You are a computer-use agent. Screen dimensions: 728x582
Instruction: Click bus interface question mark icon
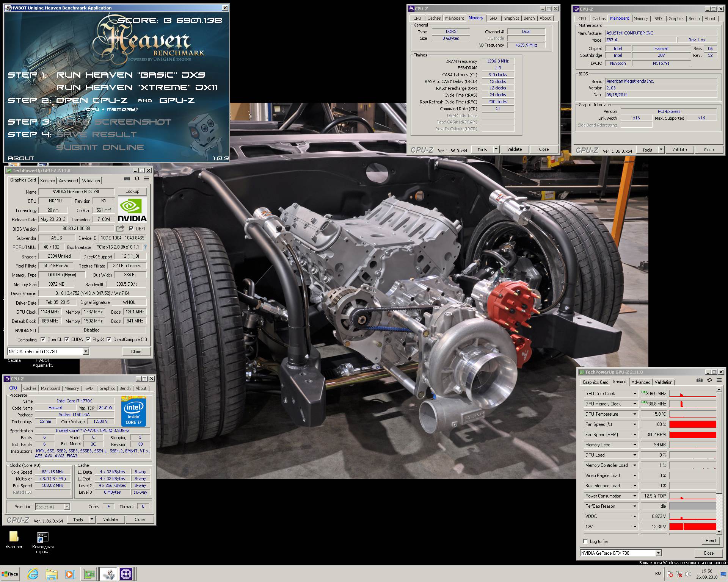point(145,247)
